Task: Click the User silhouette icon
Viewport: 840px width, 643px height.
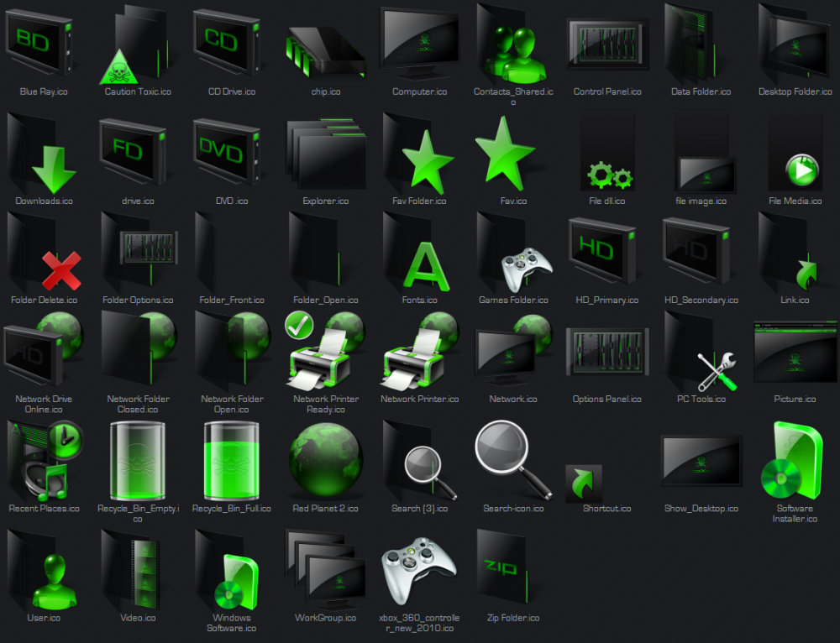Action: [44, 569]
